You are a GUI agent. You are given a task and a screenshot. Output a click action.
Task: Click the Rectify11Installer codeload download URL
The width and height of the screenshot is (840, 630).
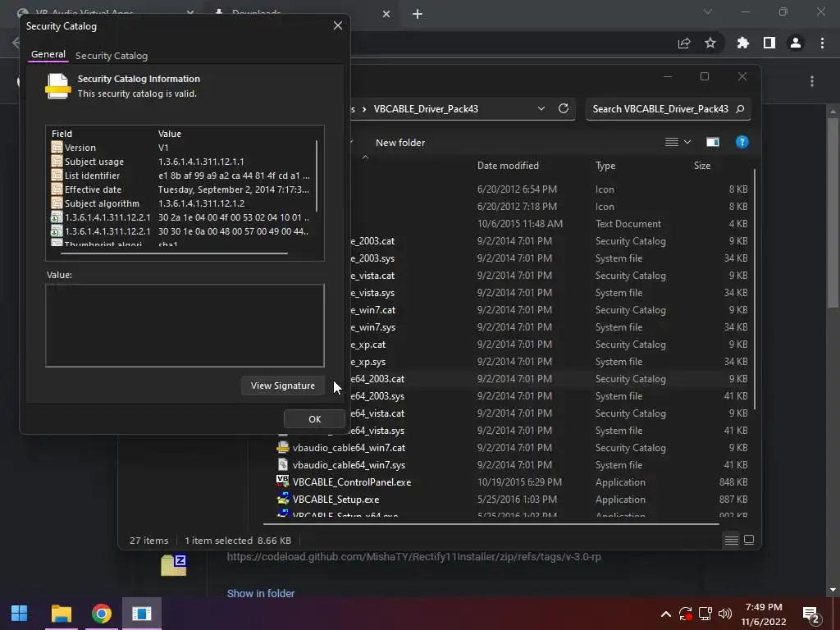pyautogui.click(x=413, y=557)
